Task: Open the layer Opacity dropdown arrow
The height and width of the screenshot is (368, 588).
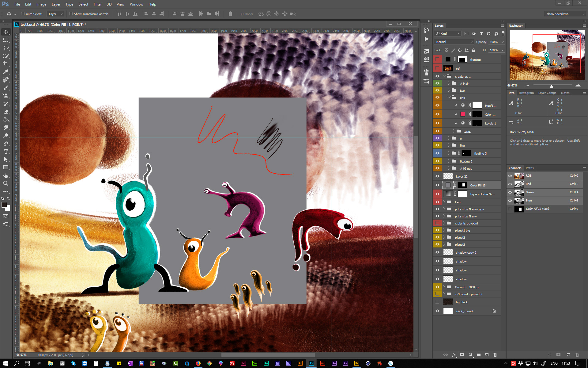Action: coord(503,42)
